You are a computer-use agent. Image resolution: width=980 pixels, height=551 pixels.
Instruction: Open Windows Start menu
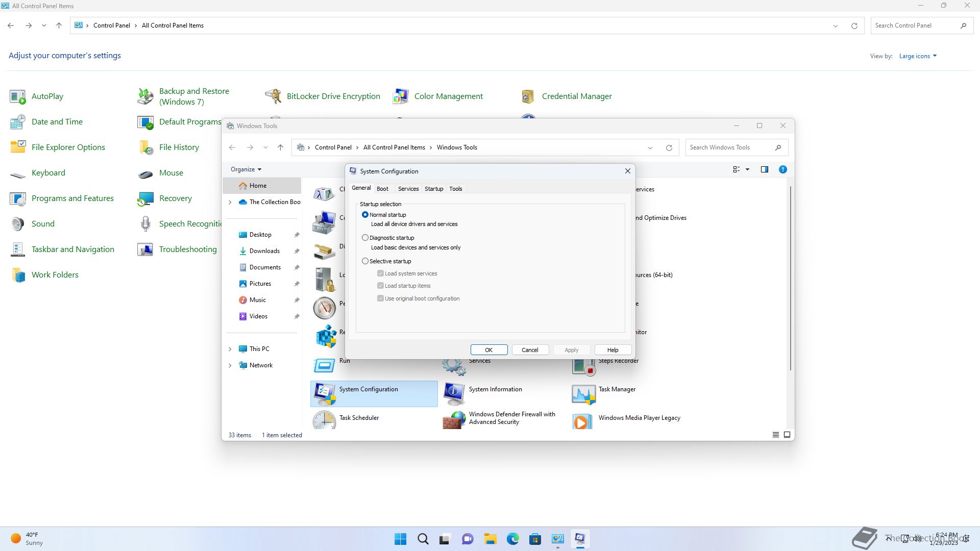[x=400, y=539]
